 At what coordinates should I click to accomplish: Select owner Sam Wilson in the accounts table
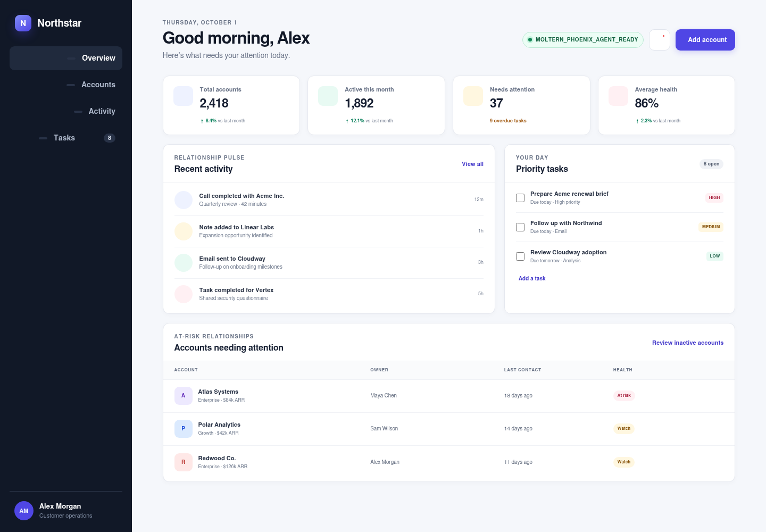point(384,429)
